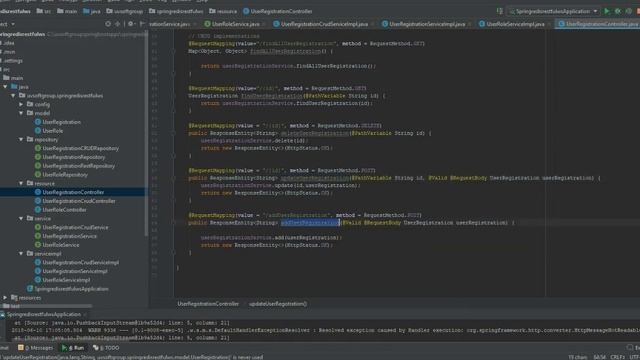The width and height of the screenshot is (640, 360).
Task: Click the collapse all icon in Project panel
Action: 118,24
